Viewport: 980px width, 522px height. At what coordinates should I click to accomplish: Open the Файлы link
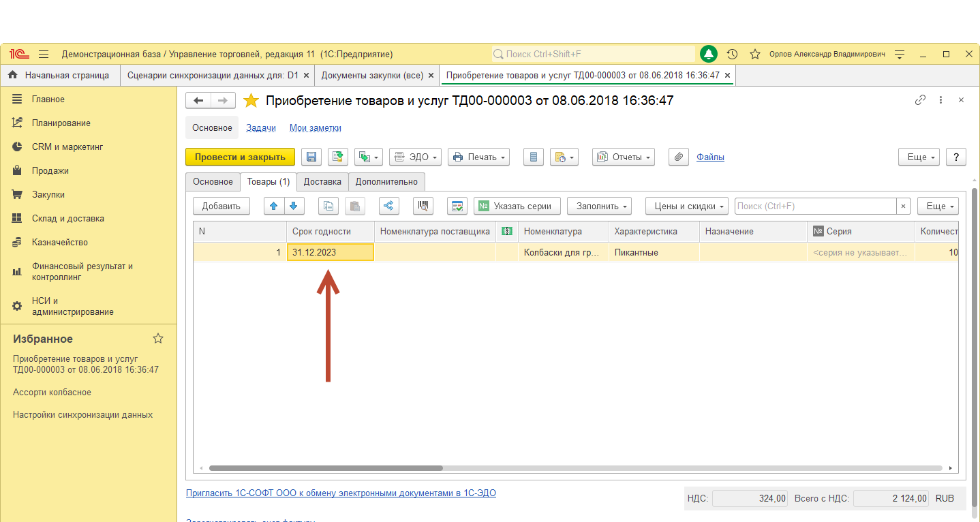tap(710, 157)
